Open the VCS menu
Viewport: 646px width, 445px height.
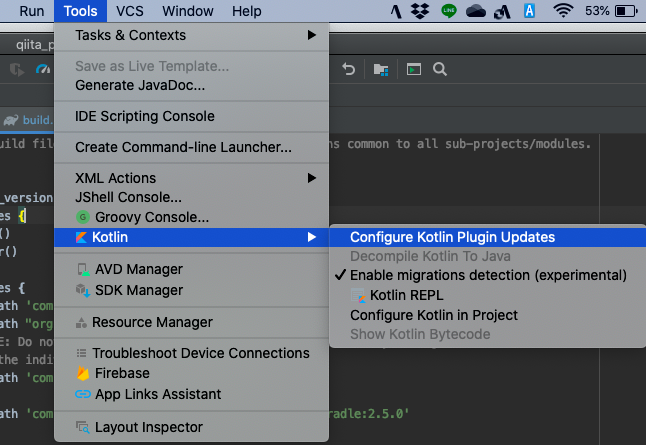point(130,11)
